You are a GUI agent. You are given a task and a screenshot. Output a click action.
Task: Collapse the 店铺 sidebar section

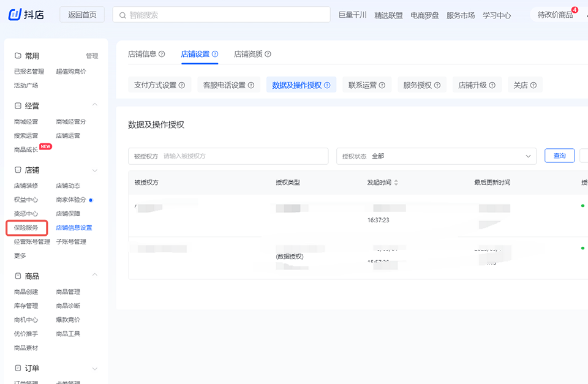[x=94, y=170]
